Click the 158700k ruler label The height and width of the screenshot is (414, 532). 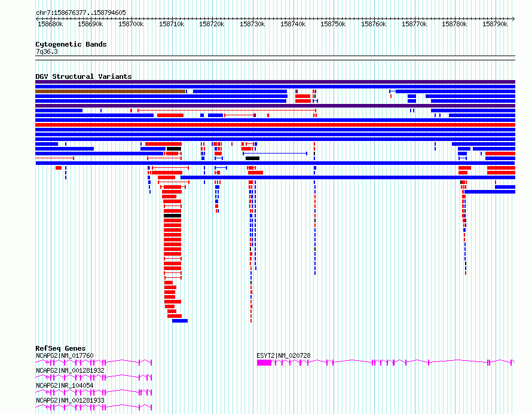(131, 24)
